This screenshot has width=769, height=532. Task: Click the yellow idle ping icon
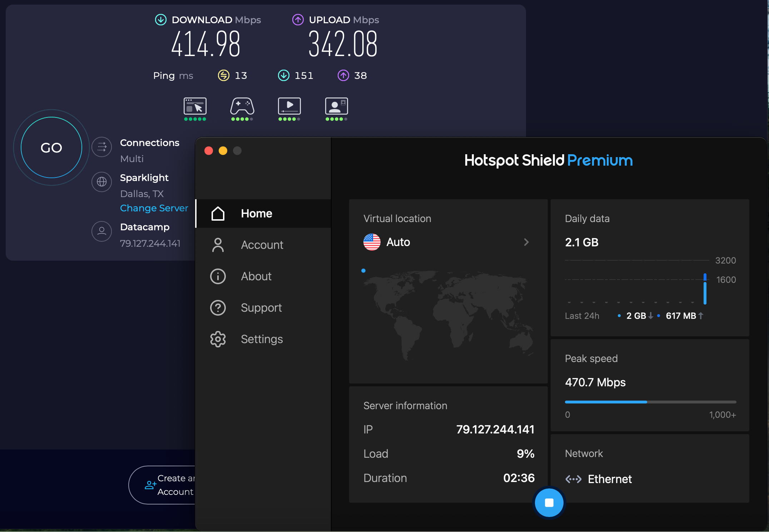pos(224,75)
